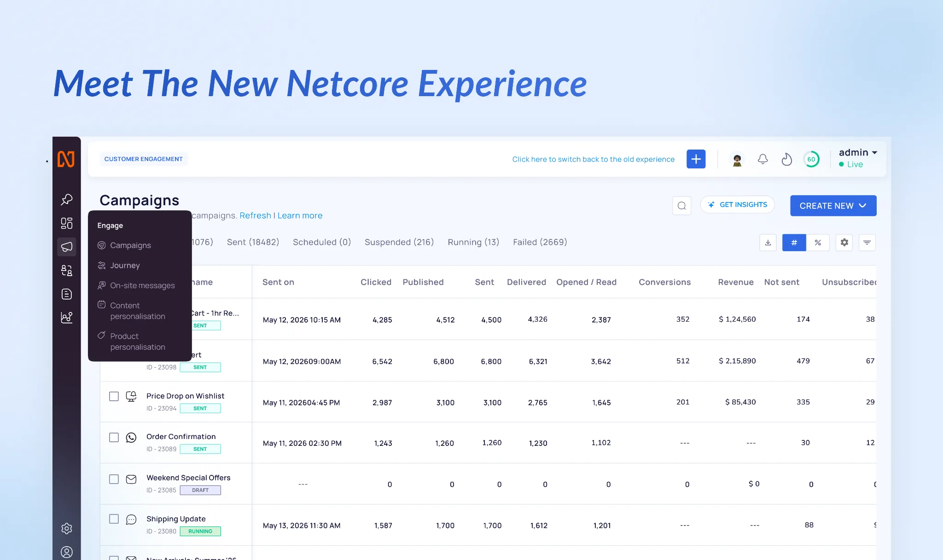Switch to the Sent (18482) tab

[x=253, y=242]
